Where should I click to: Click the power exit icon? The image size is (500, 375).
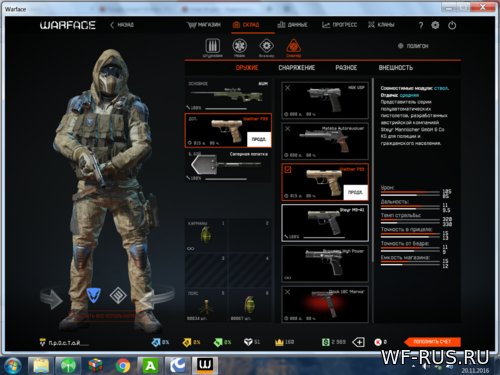tap(452, 25)
